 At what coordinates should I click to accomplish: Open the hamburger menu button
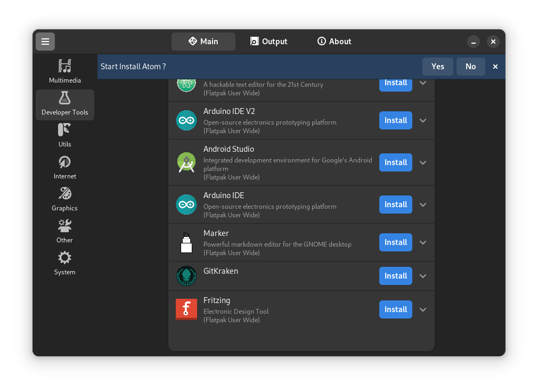pyautogui.click(x=45, y=42)
